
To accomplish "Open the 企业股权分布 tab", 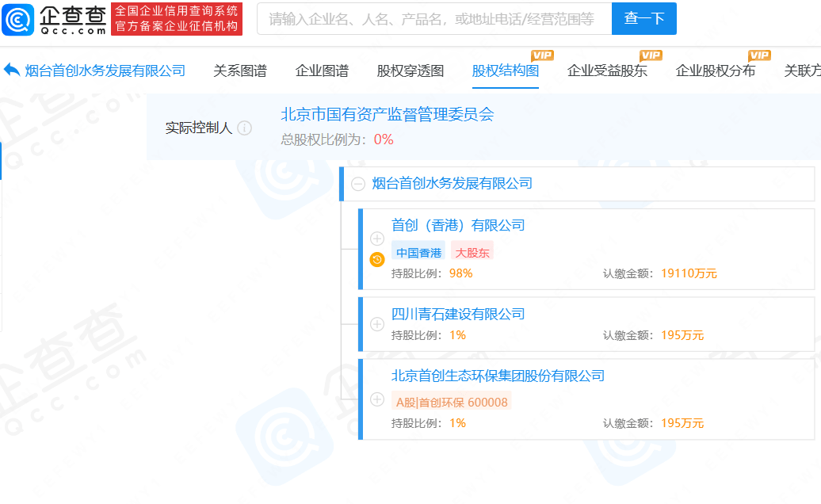I will [x=716, y=71].
